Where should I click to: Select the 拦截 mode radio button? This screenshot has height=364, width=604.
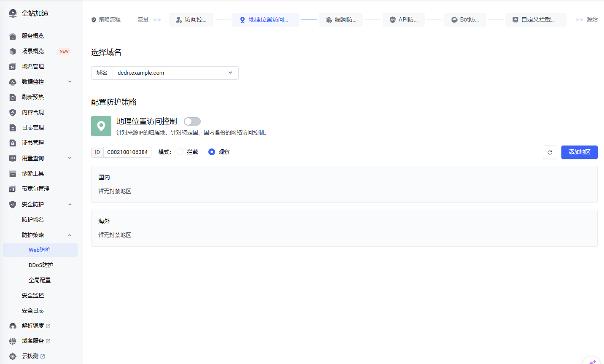coord(180,152)
